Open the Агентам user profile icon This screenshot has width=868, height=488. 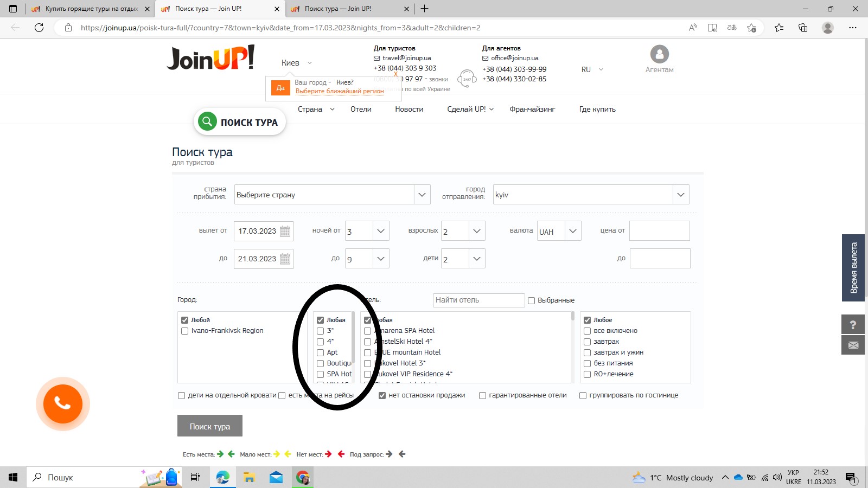[659, 54]
